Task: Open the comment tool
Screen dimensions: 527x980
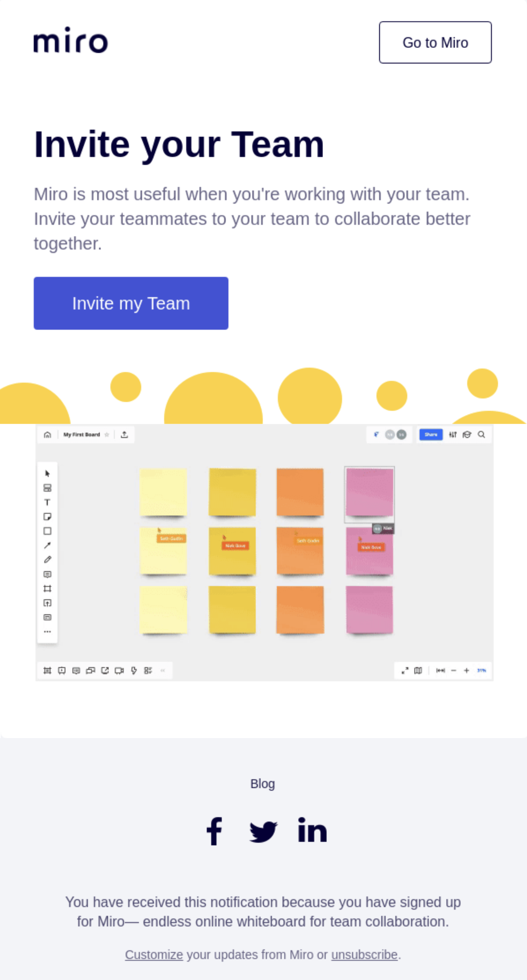Action: 48,572
